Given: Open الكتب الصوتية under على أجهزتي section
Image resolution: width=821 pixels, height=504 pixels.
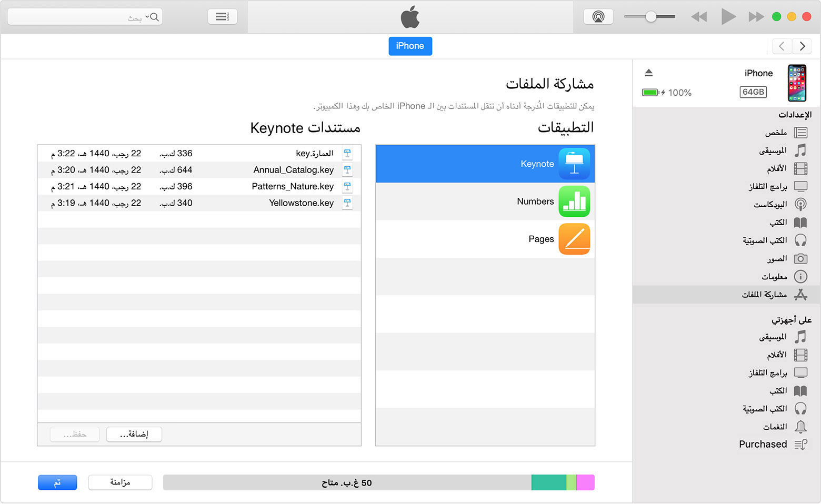Looking at the screenshot, I should tap(726, 408).
